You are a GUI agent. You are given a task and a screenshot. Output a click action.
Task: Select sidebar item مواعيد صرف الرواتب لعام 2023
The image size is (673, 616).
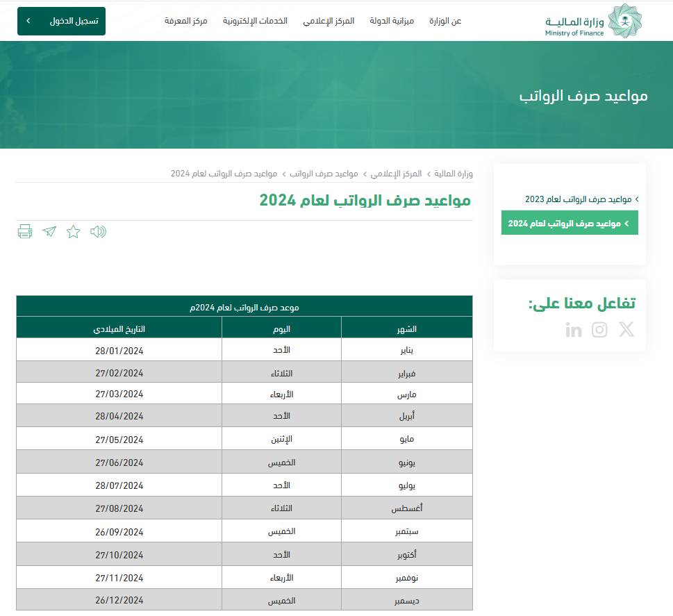point(578,199)
